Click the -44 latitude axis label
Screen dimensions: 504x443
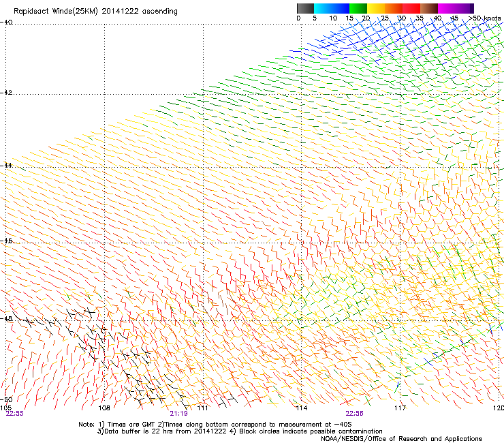coord(6,166)
